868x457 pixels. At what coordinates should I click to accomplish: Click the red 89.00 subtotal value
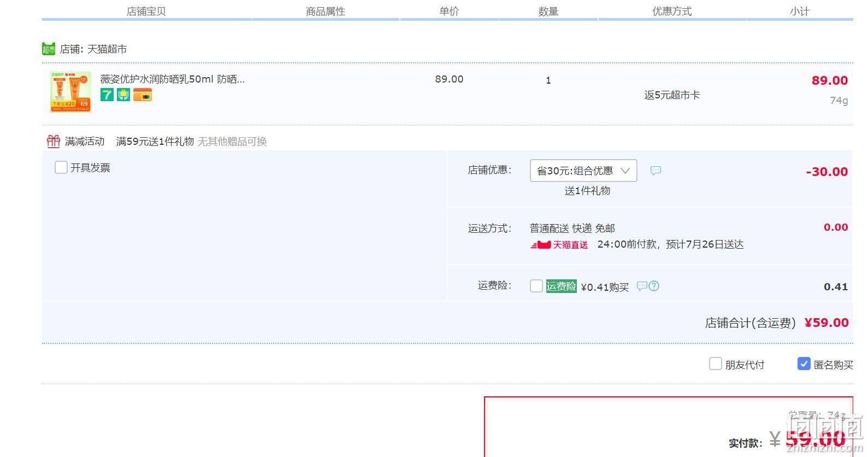(x=830, y=80)
